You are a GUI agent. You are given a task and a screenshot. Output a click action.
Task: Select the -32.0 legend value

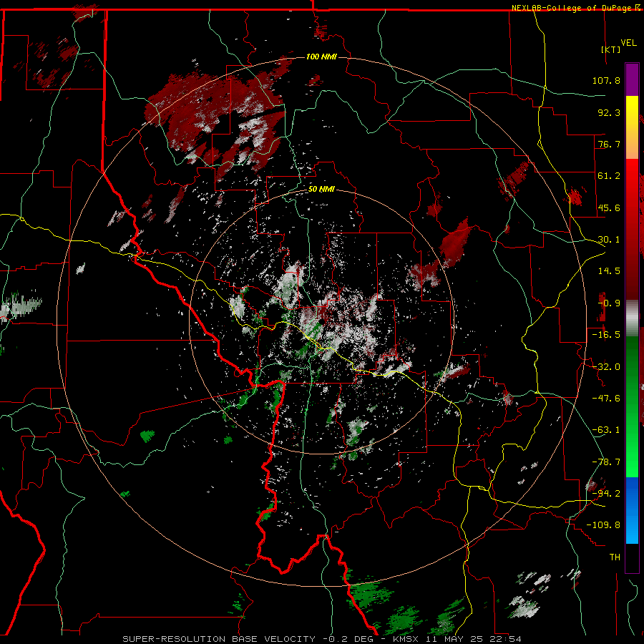point(606,367)
